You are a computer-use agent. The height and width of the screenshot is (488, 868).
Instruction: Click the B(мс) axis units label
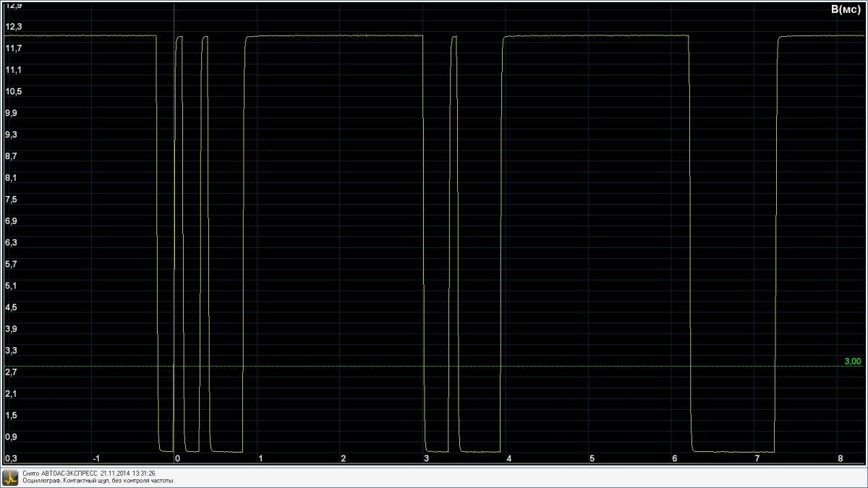point(846,9)
